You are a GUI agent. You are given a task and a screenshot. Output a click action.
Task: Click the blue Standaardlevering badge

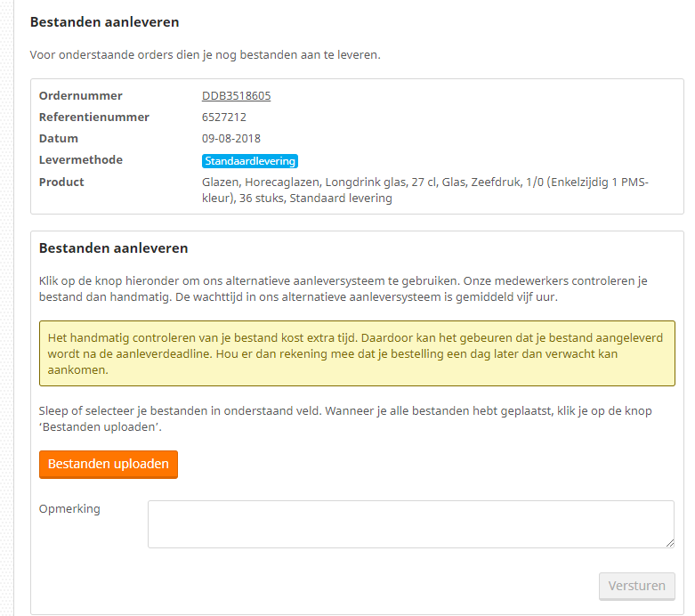tap(249, 161)
